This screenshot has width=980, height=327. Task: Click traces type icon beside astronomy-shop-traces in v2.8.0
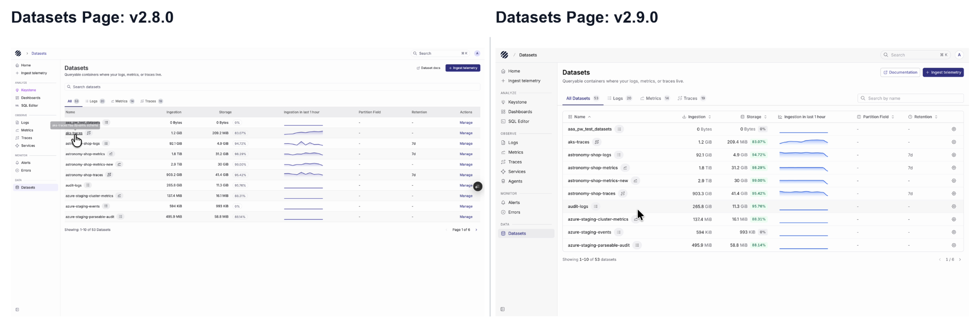(109, 175)
